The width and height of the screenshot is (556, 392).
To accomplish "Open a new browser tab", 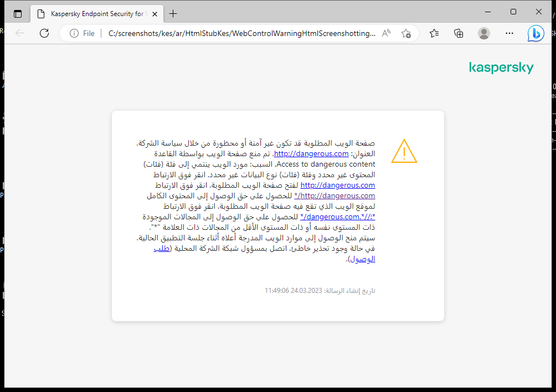I will (173, 13).
